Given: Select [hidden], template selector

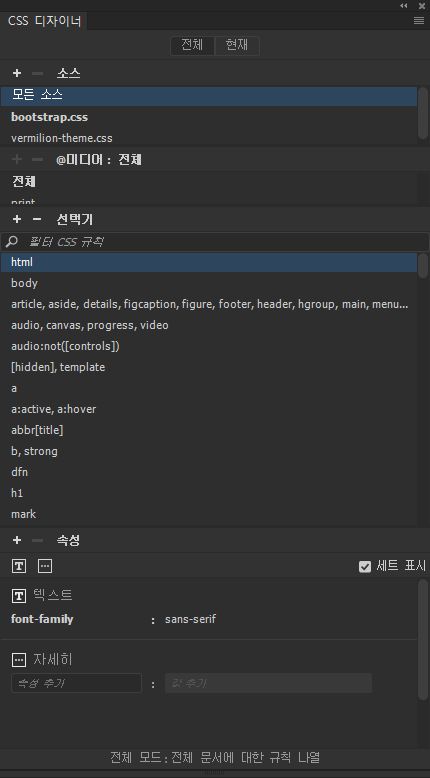Looking at the screenshot, I should tap(209, 367).
